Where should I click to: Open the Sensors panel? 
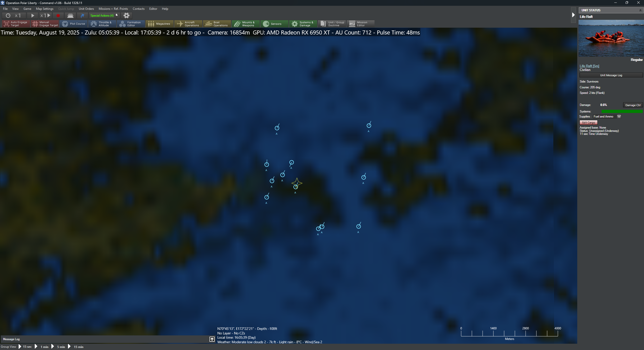[x=274, y=24]
